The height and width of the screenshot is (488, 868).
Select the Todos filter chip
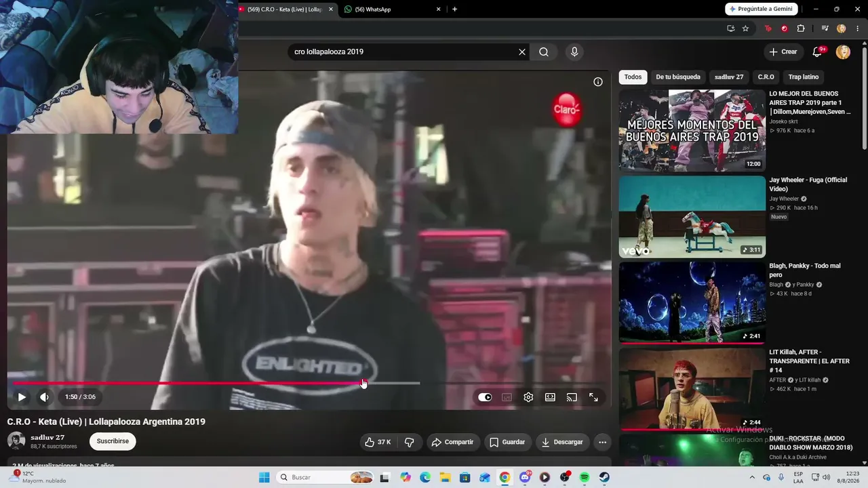(633, 77)
